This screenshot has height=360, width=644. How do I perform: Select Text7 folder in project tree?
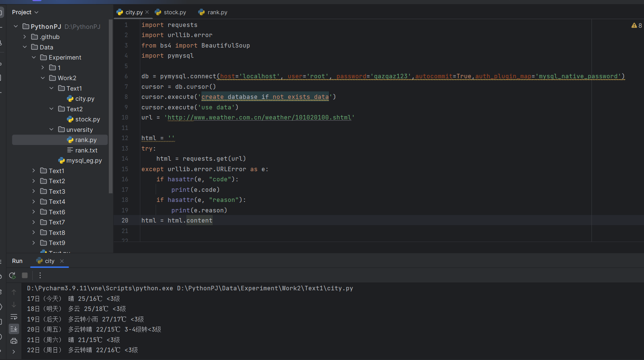click(x=53, y=222)
